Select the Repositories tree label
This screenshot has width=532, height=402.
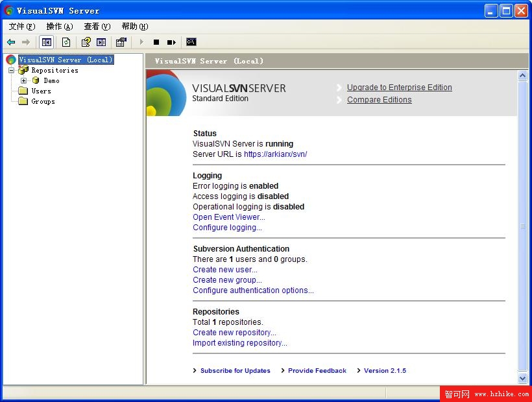pos(55,70)
